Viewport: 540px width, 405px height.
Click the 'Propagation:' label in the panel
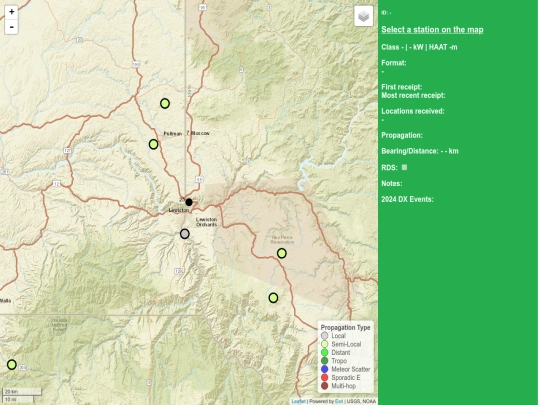pos(402,135)
